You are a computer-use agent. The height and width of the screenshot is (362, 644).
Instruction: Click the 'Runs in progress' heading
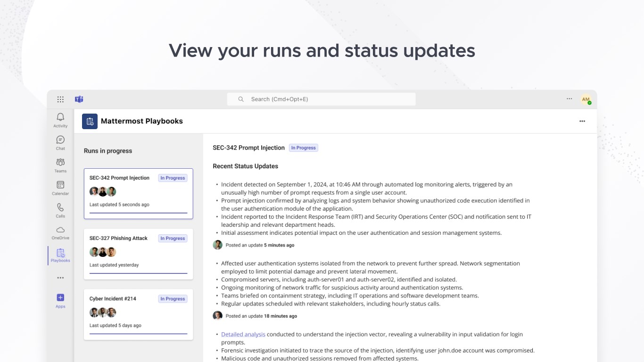coord(108,151)
